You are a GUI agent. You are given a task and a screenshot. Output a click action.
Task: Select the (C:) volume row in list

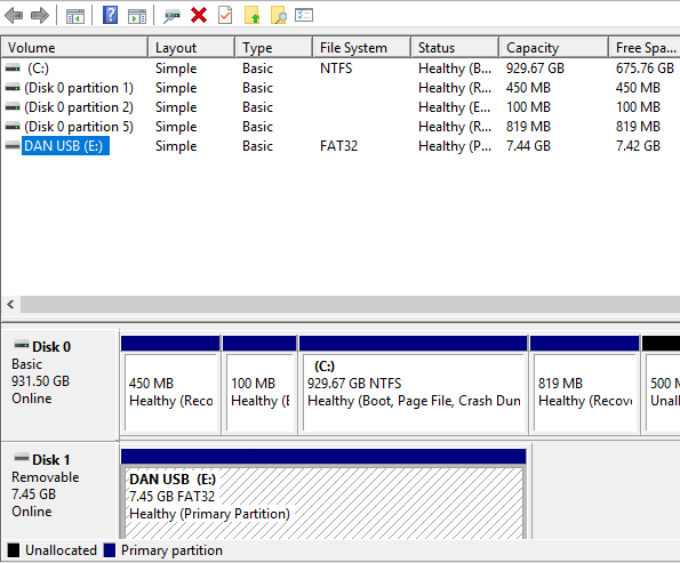click(38, 68)
